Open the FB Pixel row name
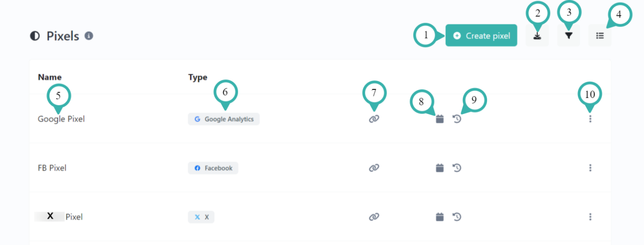Viewport: 644px width, 245px height. coord(52,168)
